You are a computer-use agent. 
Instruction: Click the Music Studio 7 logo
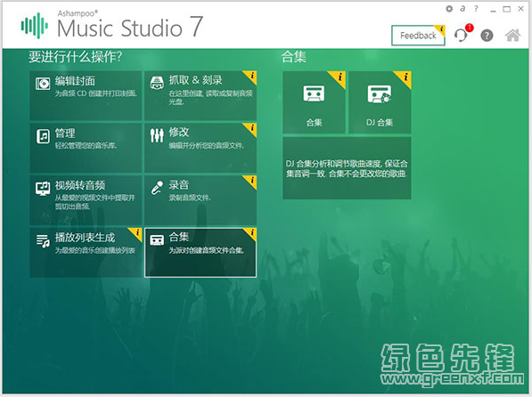coord(112,25)
